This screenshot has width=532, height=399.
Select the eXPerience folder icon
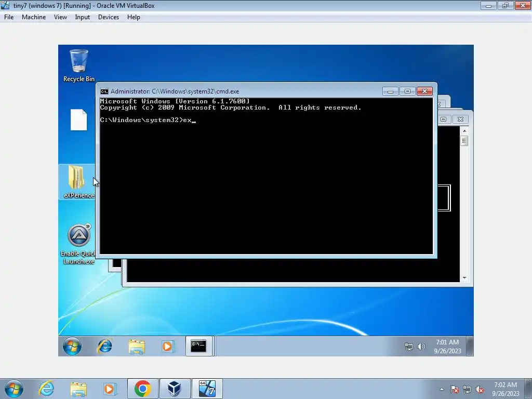click(77, 181)
